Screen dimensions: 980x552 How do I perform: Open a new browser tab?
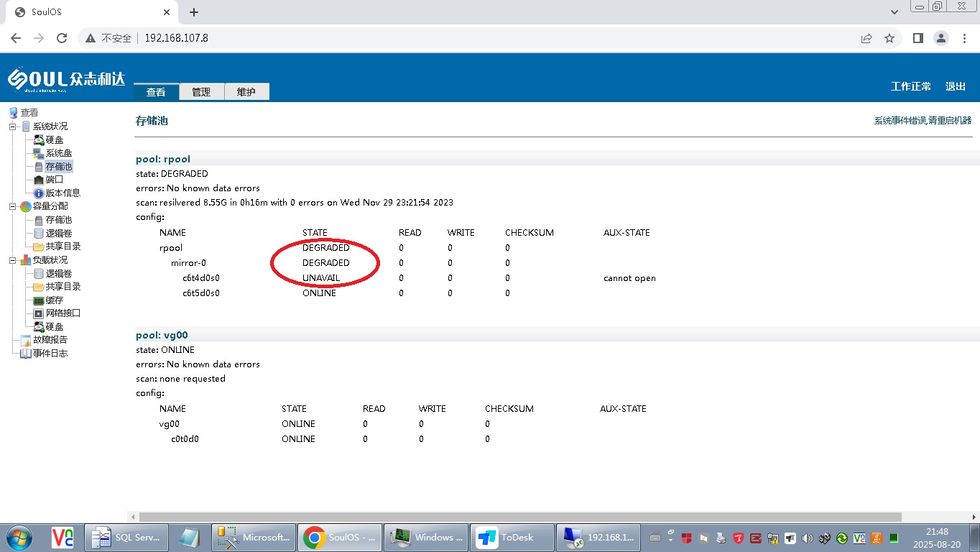[194, 12]
